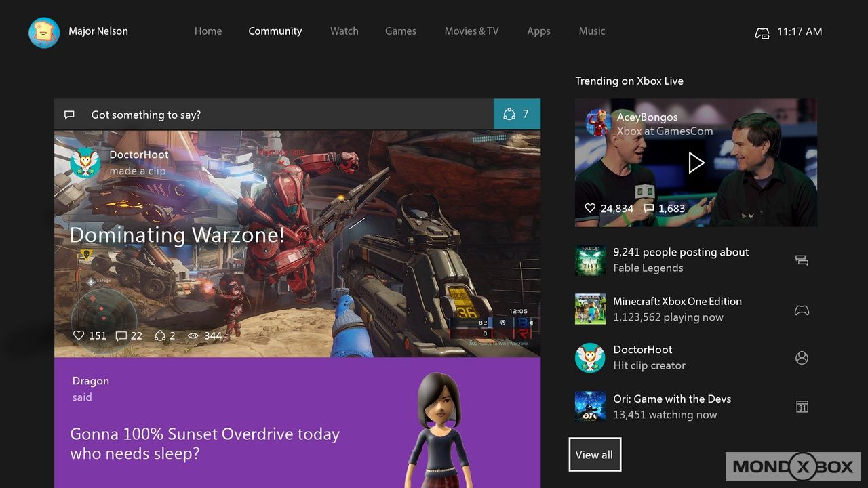Select the Music tab
The image size is (868, 488).
pyautogui.click(x=591, y=31)
